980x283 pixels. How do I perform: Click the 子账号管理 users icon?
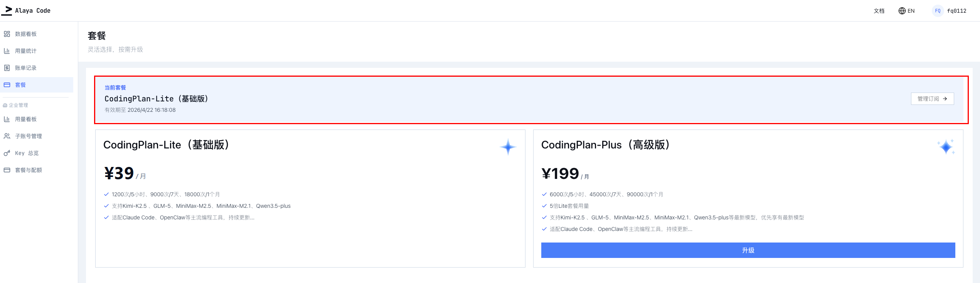tap(7, 136)
